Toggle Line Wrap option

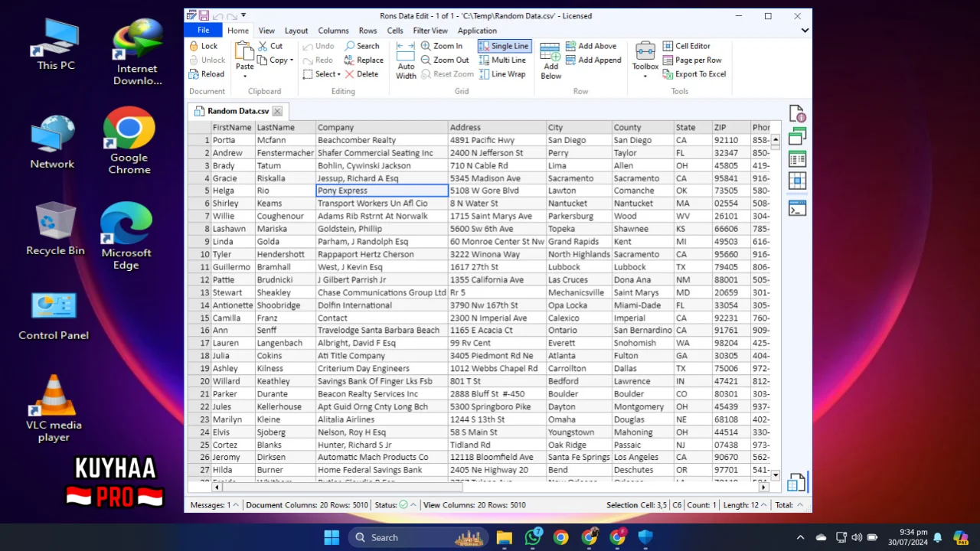click(x=502, y=74)
